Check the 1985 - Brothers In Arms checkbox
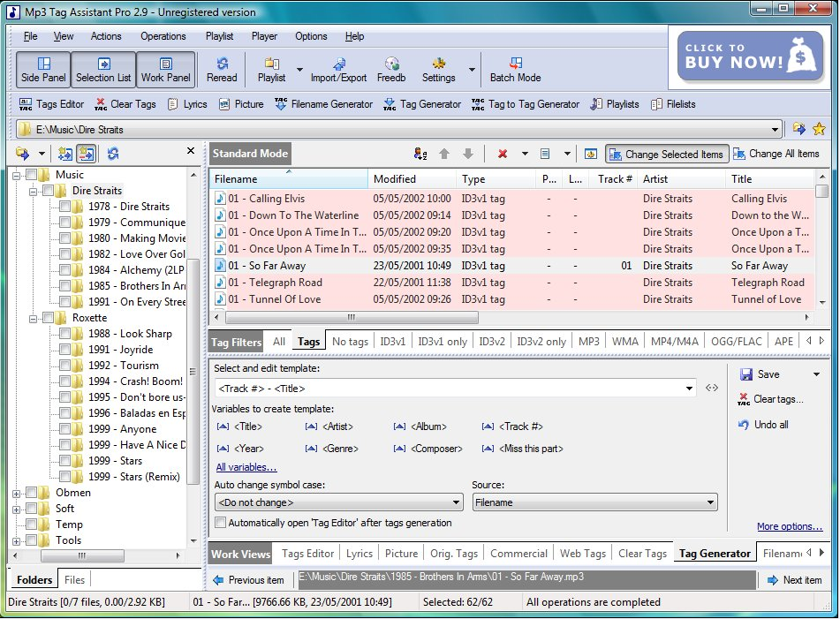Viewport: 840px width, 619px height. [x=64, y=286]
